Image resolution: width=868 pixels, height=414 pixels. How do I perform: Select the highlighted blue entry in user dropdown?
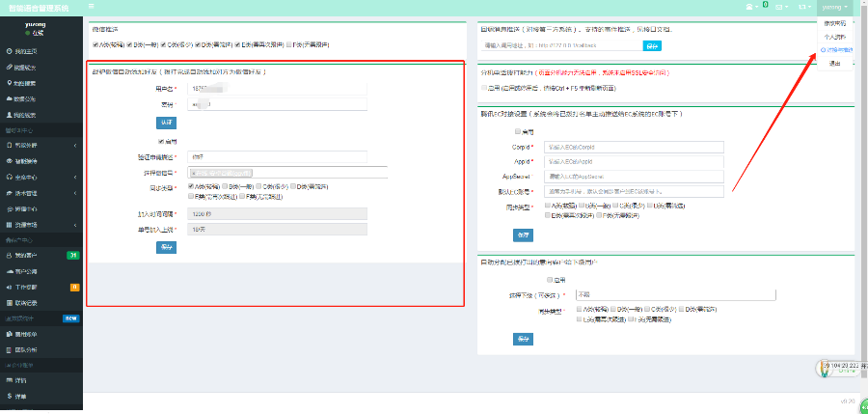[835, 50]
